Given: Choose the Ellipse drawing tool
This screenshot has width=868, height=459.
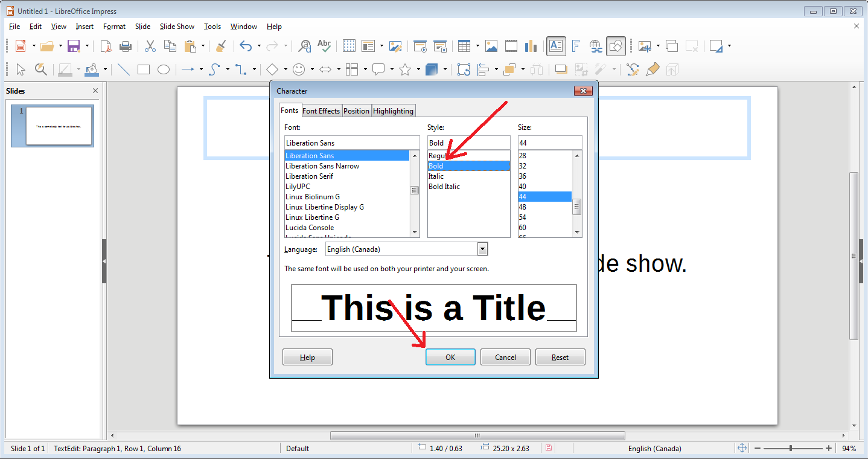Looking at the screenshot, I should tap(164, 69).
